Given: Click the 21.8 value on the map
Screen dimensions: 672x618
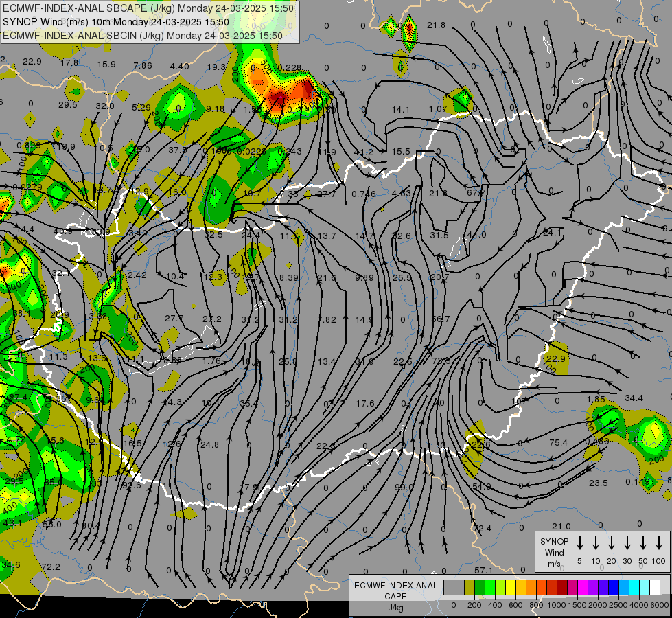Looking at the screenshot, I should coord(436,25).
